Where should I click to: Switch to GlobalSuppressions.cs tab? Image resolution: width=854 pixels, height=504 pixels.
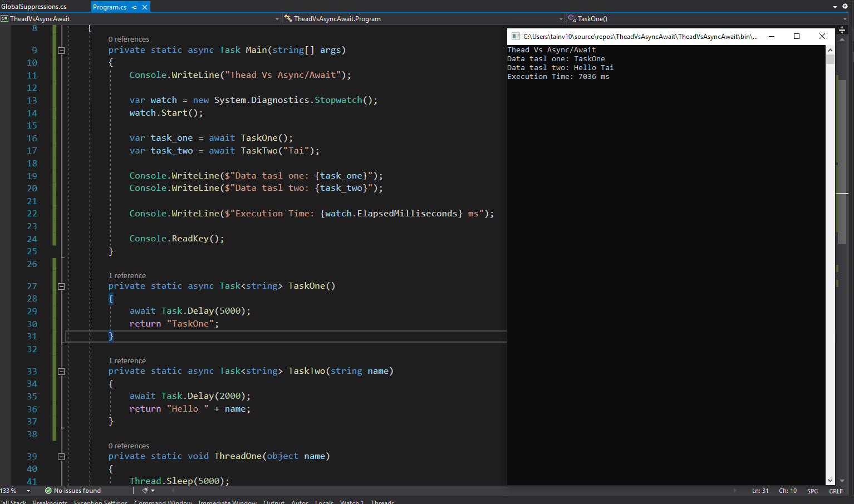pyautogui.click(x=34, y=7)
